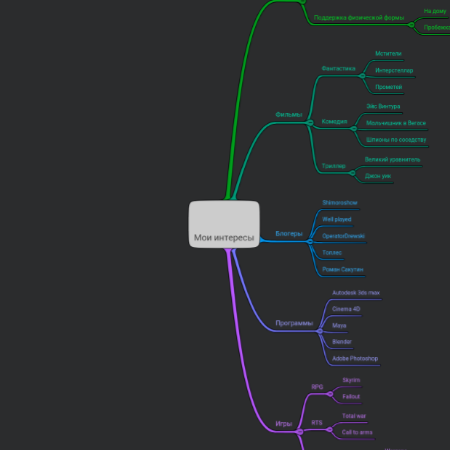Screen dimensions: 450x450
Task: Select the 'Роман Сакутин' node
Action: coord(343,269)
